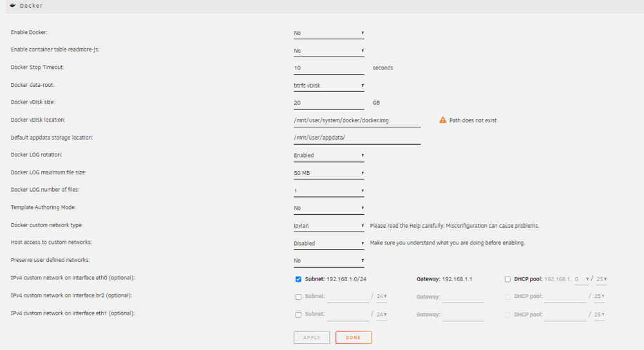The height and width of the screenshot is (350, 644).
Task: Open the br2 subnet mask /24 dropdown
Action: click(x=381, y=296)
